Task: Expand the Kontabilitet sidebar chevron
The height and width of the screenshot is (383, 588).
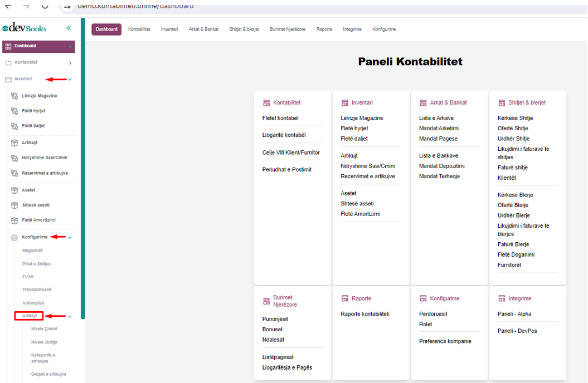Action: (x=70, y=63)
